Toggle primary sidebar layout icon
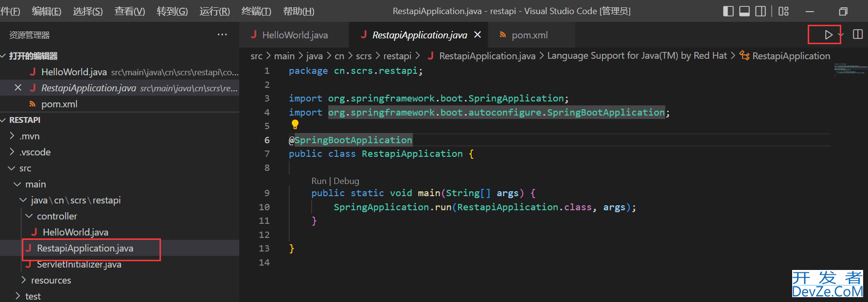 pos(728,11)
